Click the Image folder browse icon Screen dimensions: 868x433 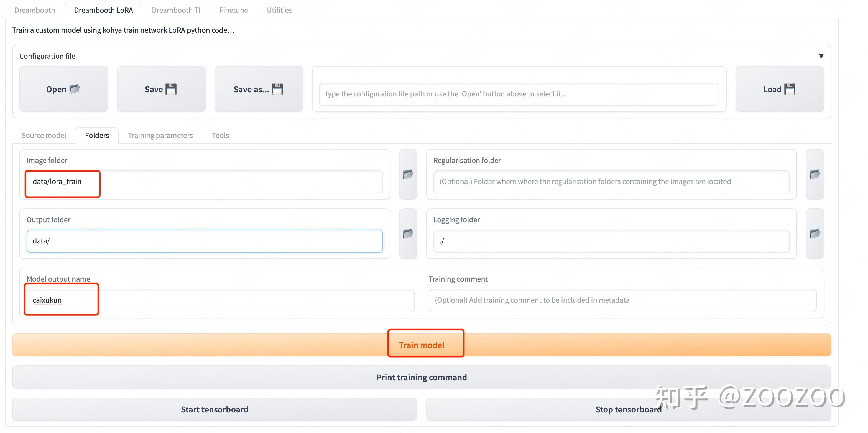tap(408, 174)
